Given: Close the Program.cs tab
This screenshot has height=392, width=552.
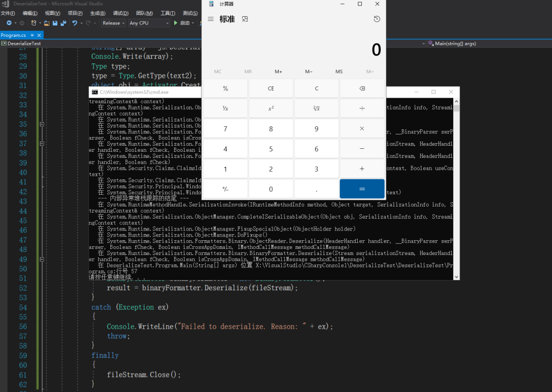Looking at the screenshot, I should pos(39,35).
